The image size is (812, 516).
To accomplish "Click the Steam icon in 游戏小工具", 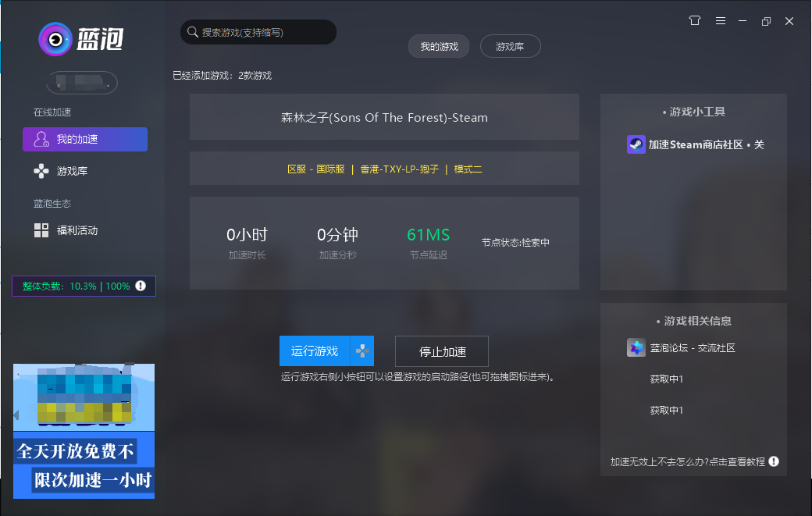I will [x=636, y=144].
